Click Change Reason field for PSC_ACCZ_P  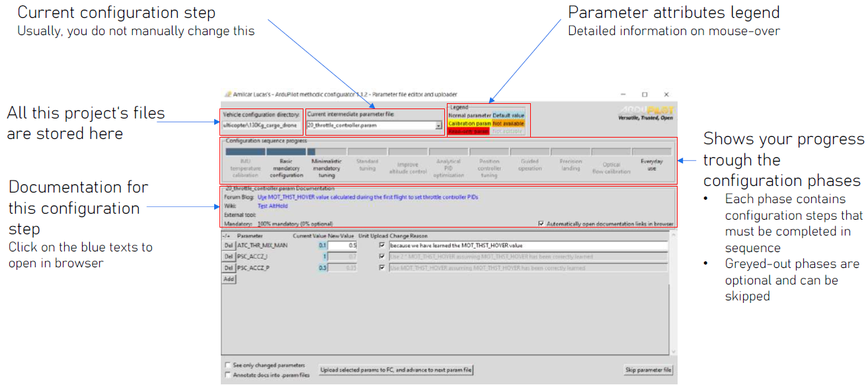[x=528, y=268]
